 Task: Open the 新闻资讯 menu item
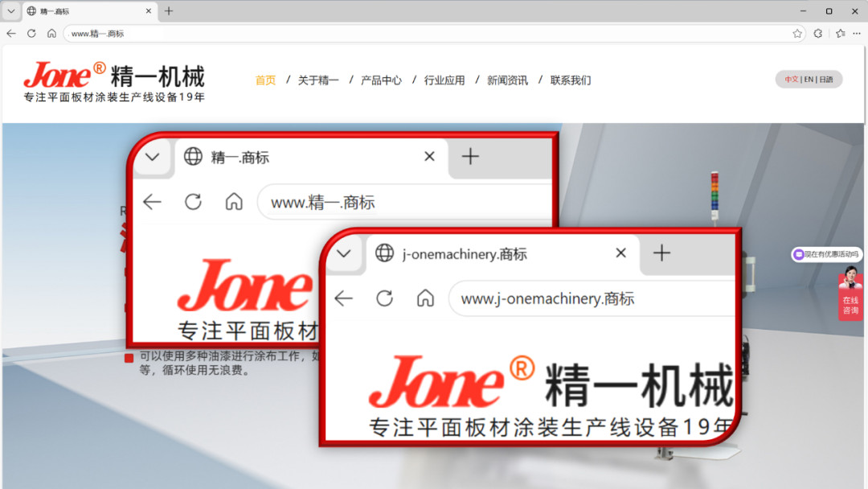(x=507, y=80)
